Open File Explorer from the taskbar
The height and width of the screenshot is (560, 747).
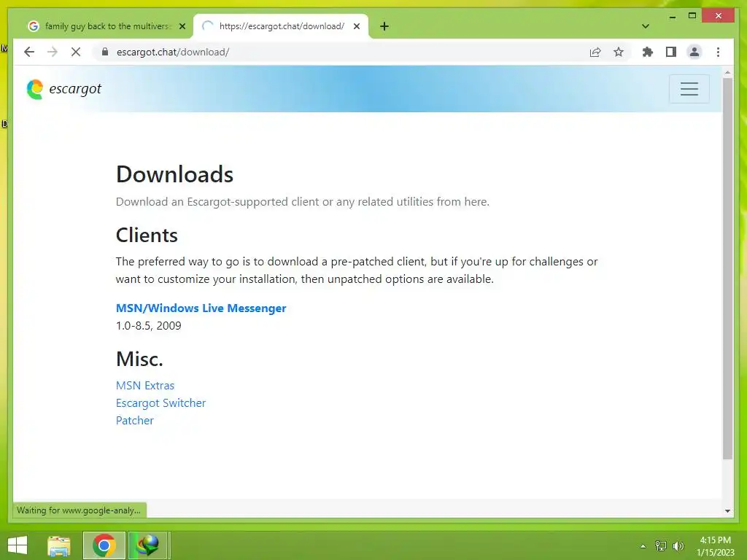[59, 545]
